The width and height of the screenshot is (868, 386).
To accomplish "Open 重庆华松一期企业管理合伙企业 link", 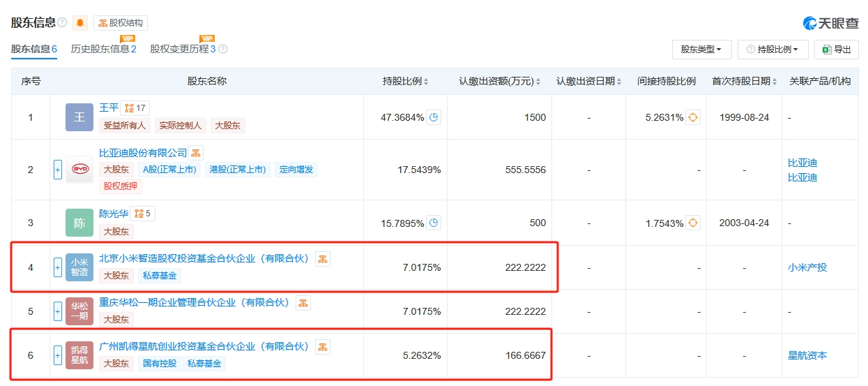I will tap(194, 302).
